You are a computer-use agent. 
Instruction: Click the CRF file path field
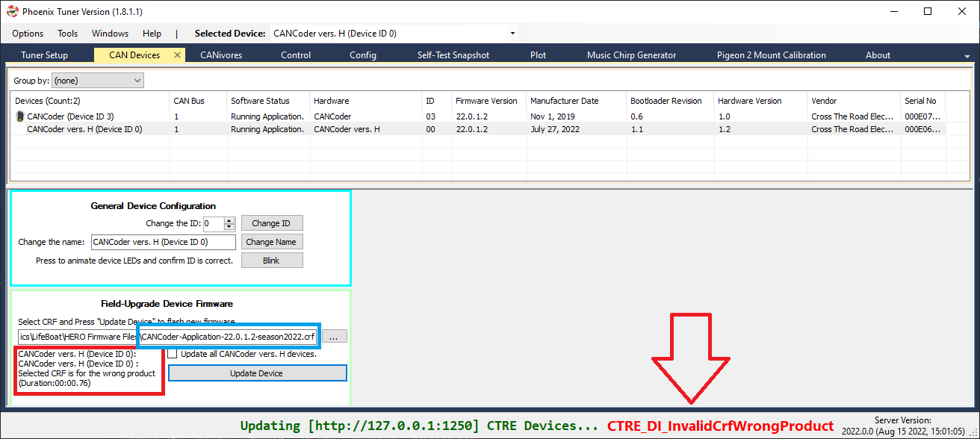[169, 337]
